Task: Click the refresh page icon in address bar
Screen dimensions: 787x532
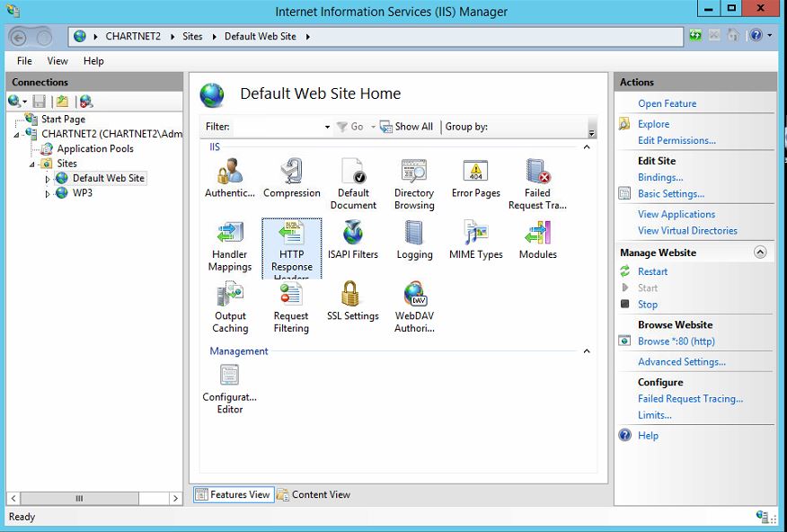Action: 695,35
